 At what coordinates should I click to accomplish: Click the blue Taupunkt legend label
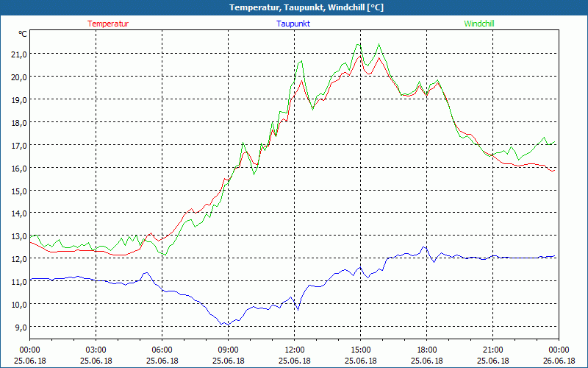pyautogui.click(x=293, y=24)
